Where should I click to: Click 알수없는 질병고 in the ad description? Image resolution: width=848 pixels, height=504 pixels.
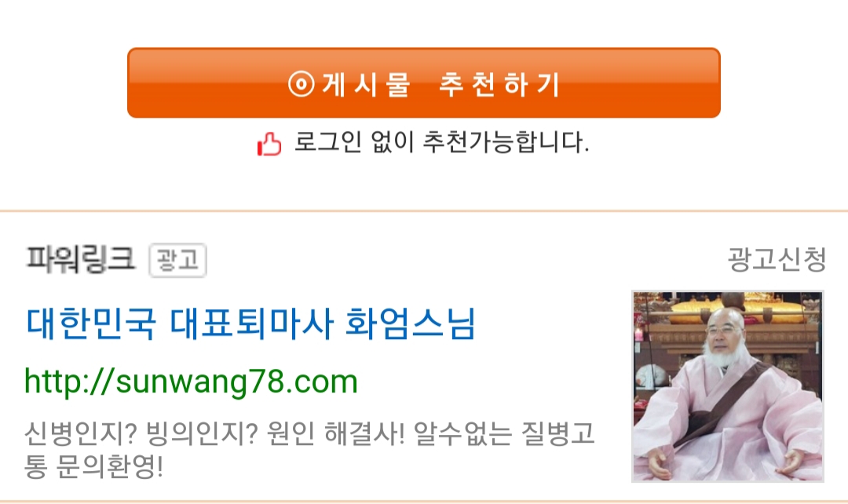504,433
